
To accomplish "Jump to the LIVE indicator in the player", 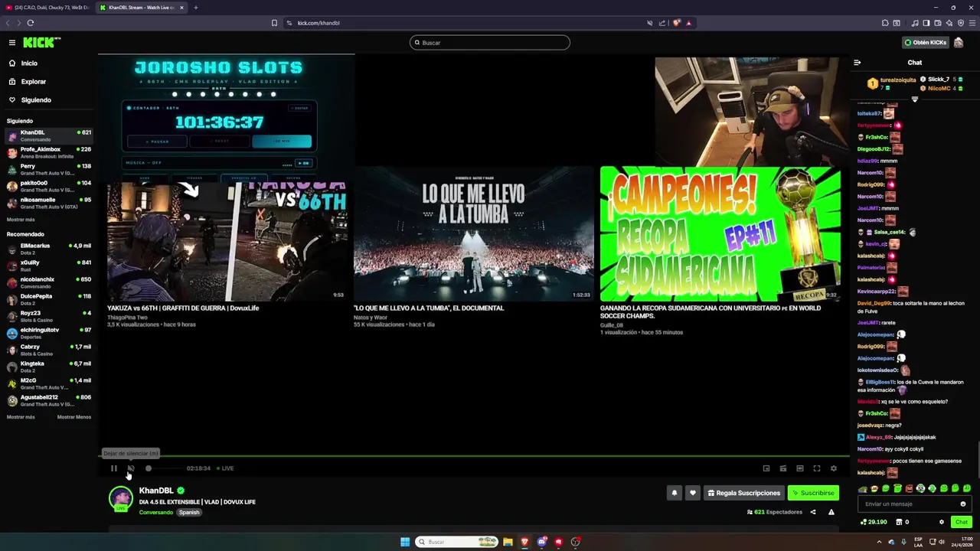I will (225, 468).
